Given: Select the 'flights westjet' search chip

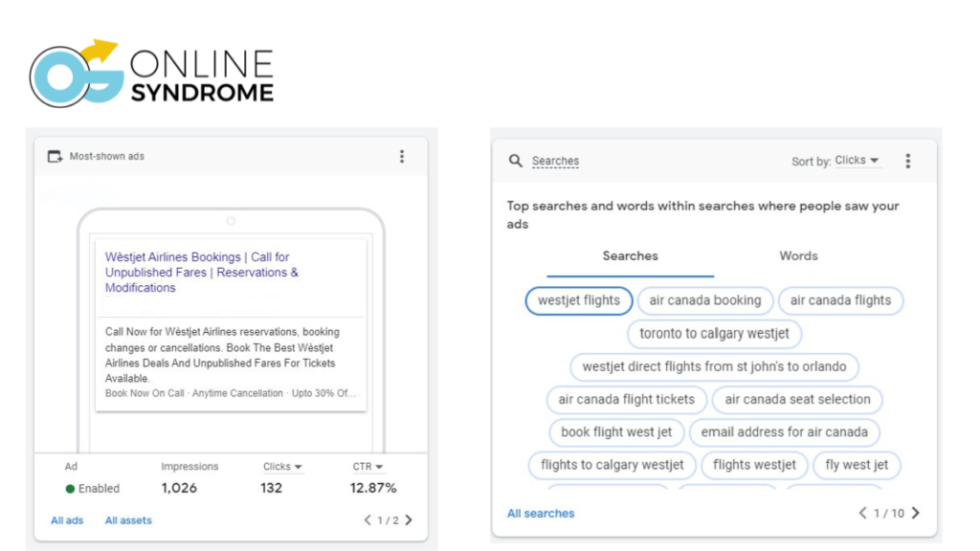Looking at the screenshot, I should coord(754,465).
